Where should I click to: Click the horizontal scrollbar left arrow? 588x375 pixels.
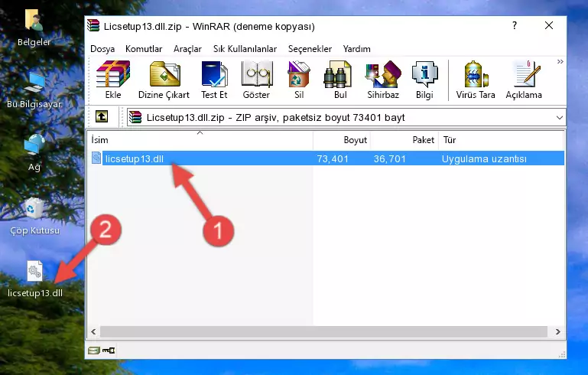tap(93, 331)
